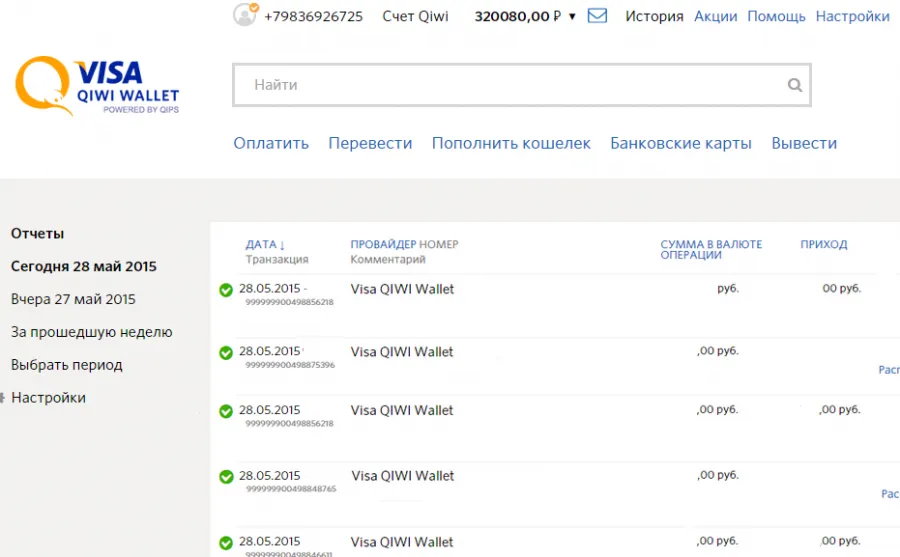Viewport: 900px width, 557px height.
Task: Open the Акции menu item
Action: coord(716,16)
